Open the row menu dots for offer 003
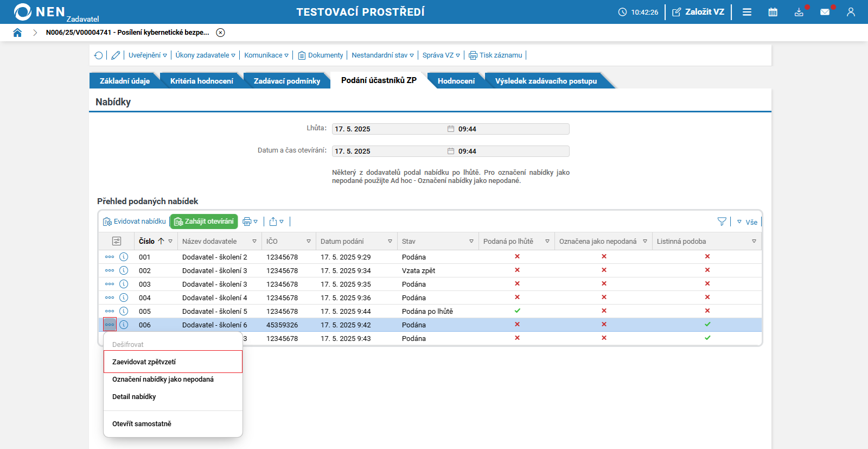 coord(110,284)
